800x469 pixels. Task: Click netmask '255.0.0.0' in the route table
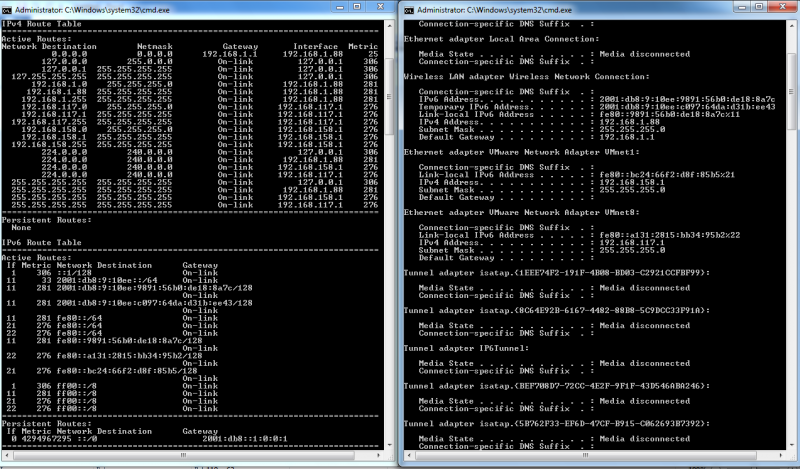(x=149, y=62)
